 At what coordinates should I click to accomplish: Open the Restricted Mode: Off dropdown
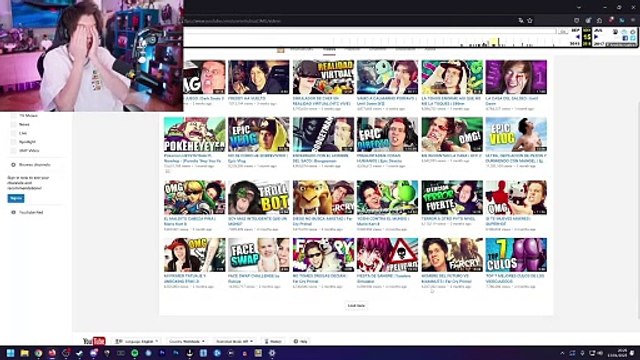point(235,341)
